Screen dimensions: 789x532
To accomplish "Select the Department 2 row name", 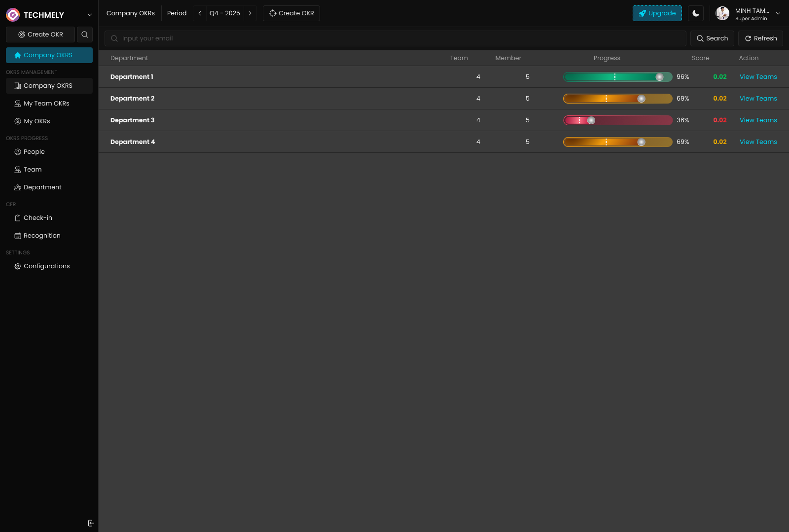I will 132,99.
